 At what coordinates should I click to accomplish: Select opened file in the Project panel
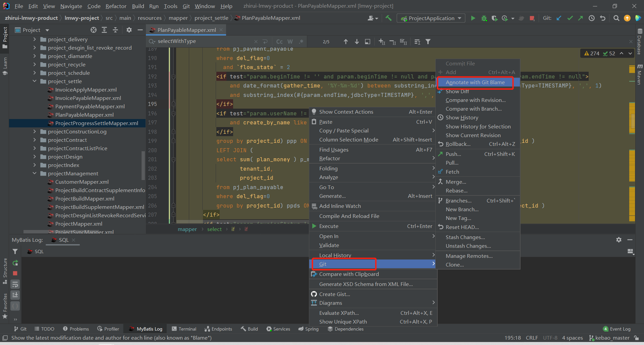click(x=93, y=30)
